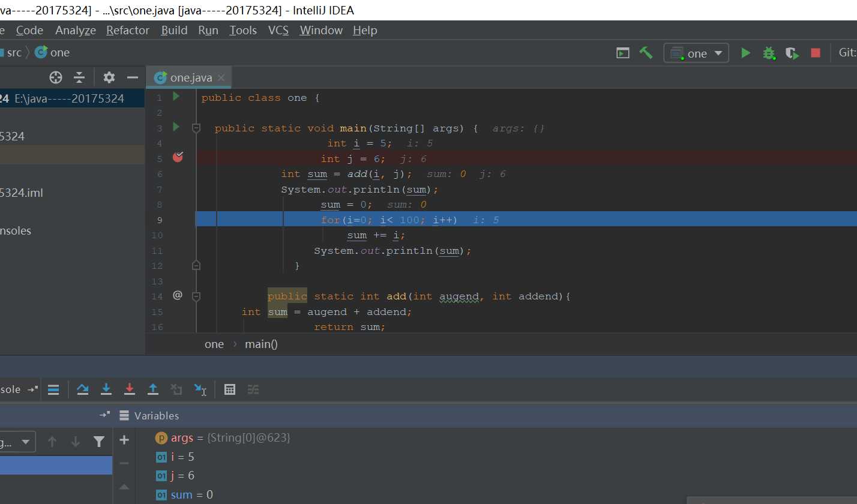Build project with the hammer icon

pos(646,53)
